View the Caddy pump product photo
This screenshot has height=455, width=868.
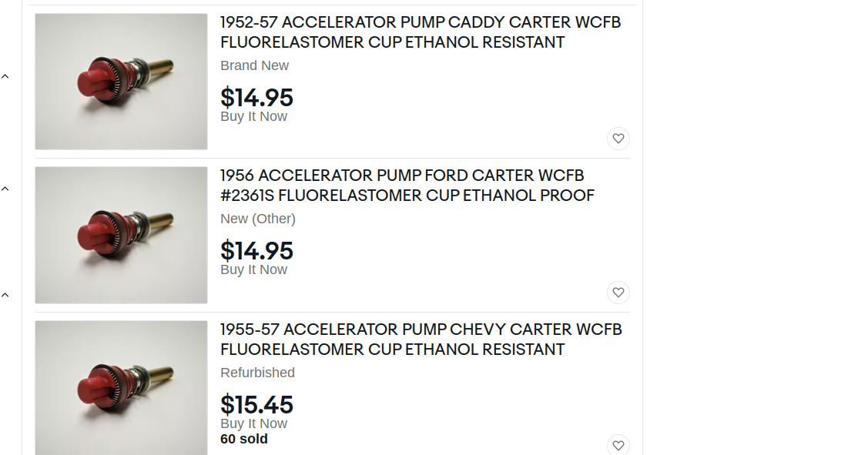coord(121,82)
